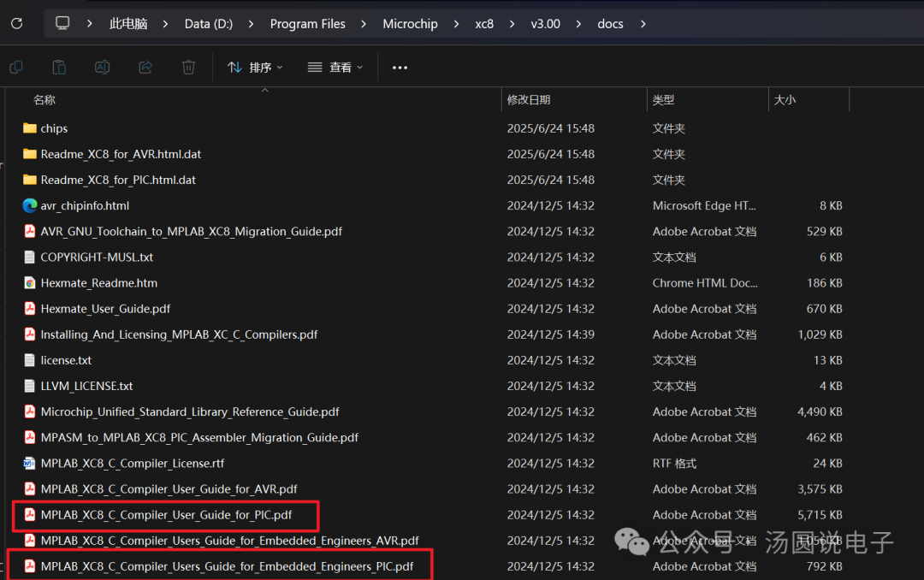
Task: Expand chevron after v3.00 breadcrumb
Action: (x=578, y=24)
